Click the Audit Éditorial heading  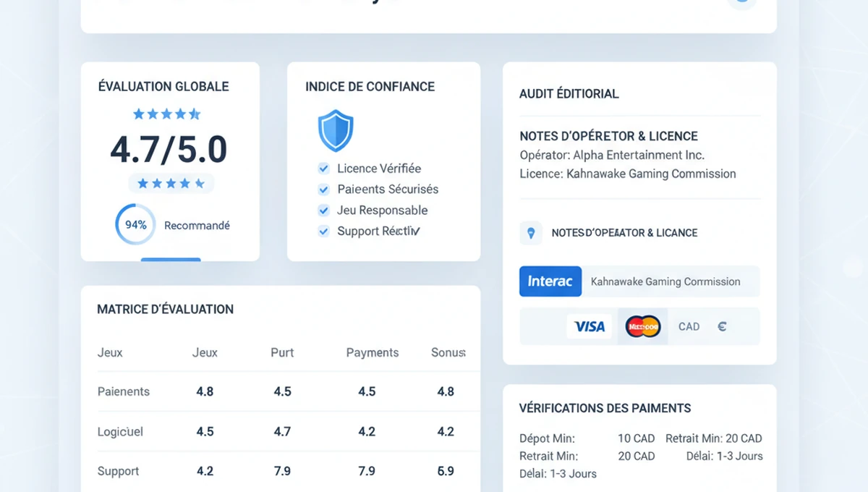tap(569, 93)
